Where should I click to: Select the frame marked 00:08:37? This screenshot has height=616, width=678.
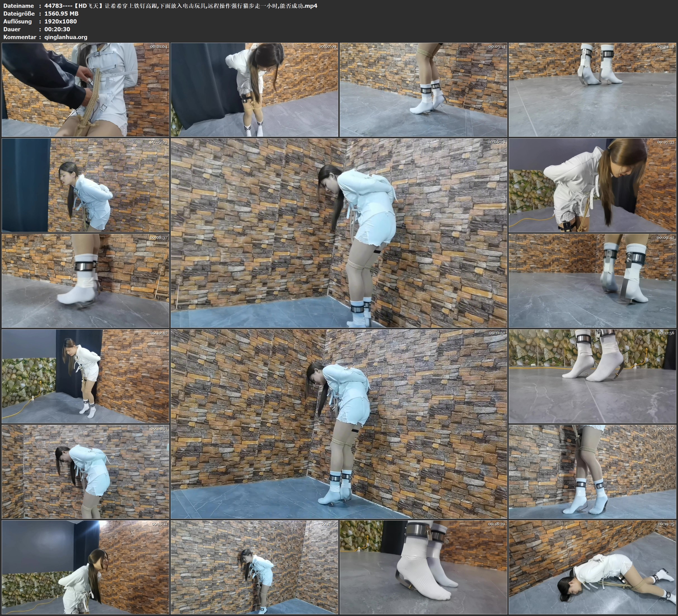point(85,281)
